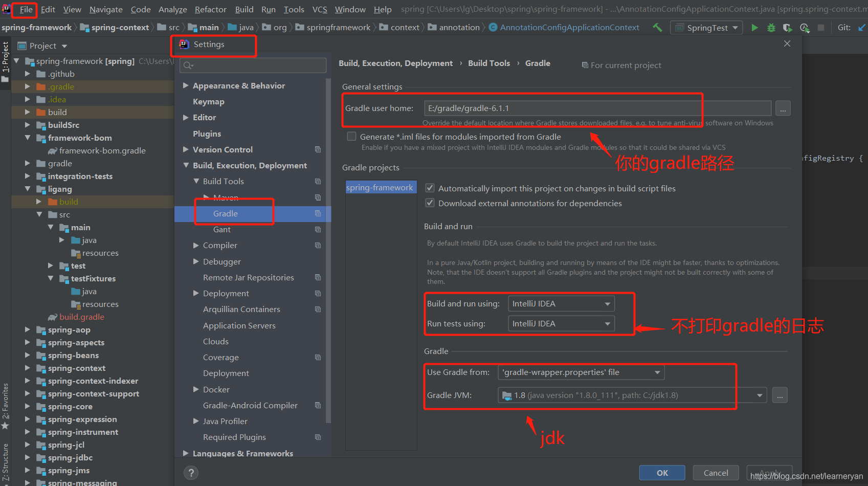Select spring-framework in Gradle projects list
This screenshot has width=868, height=486.
click(x=381, y=188)
